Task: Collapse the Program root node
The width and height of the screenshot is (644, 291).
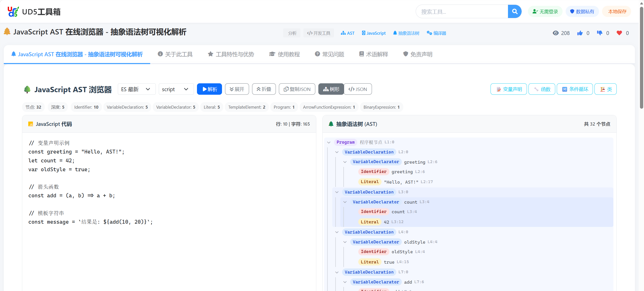Action: [x=329, y=142]
